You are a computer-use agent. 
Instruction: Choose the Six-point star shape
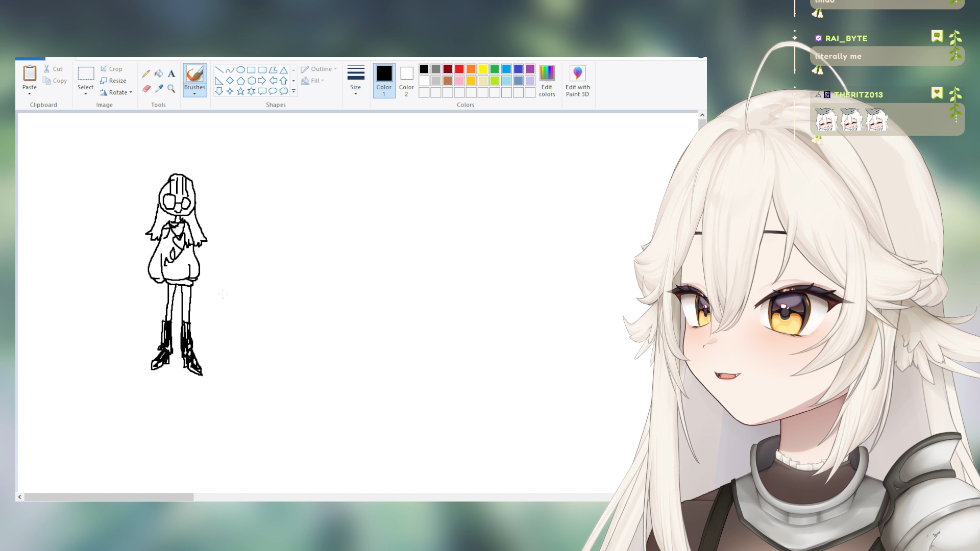pos(251,91)
